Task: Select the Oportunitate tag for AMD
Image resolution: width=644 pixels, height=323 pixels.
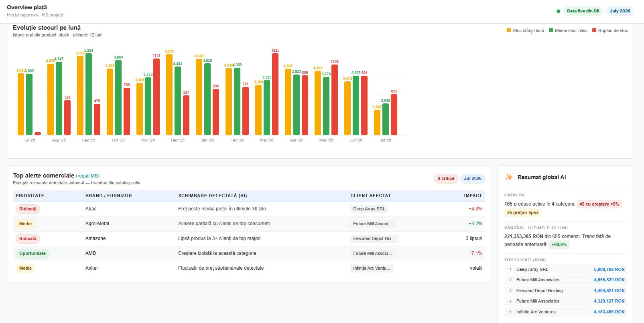Action: 32,253
